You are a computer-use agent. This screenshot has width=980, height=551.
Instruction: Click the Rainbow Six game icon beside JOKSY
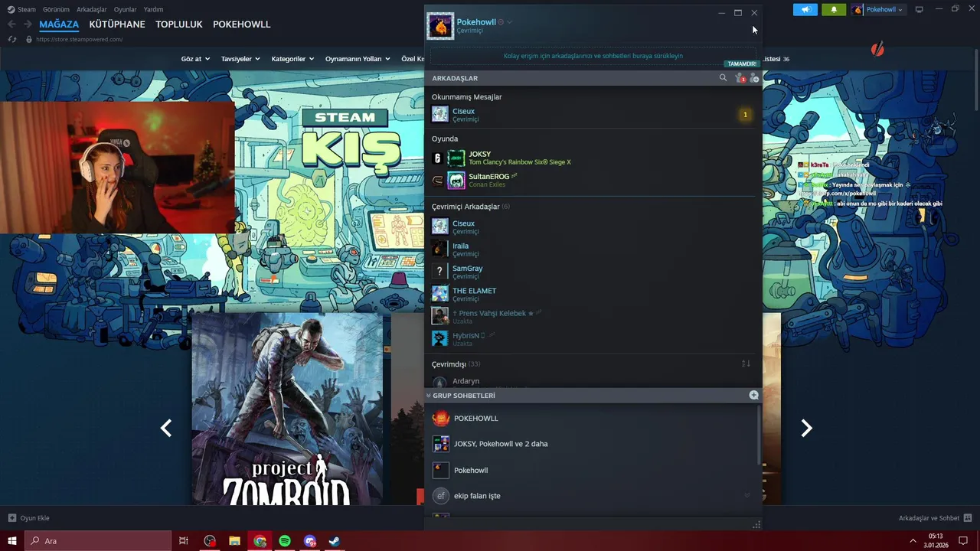click(437, 158)
